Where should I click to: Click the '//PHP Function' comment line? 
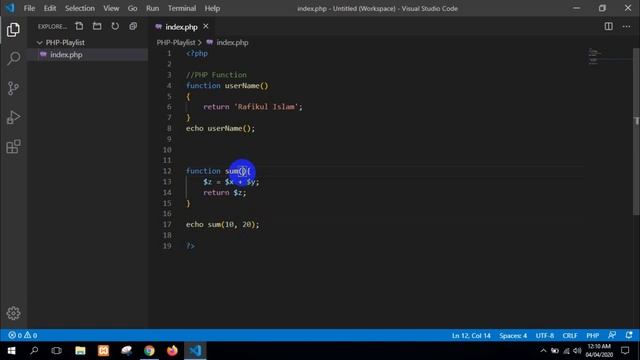click(x=216, y=75)
